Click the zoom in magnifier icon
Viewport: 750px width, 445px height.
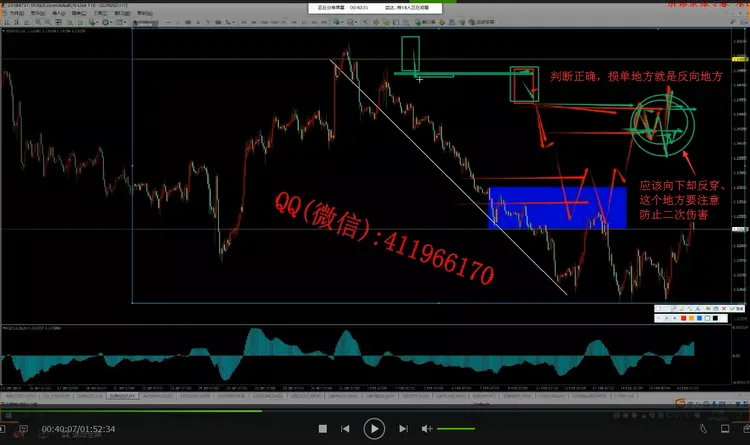coord(38,22)
